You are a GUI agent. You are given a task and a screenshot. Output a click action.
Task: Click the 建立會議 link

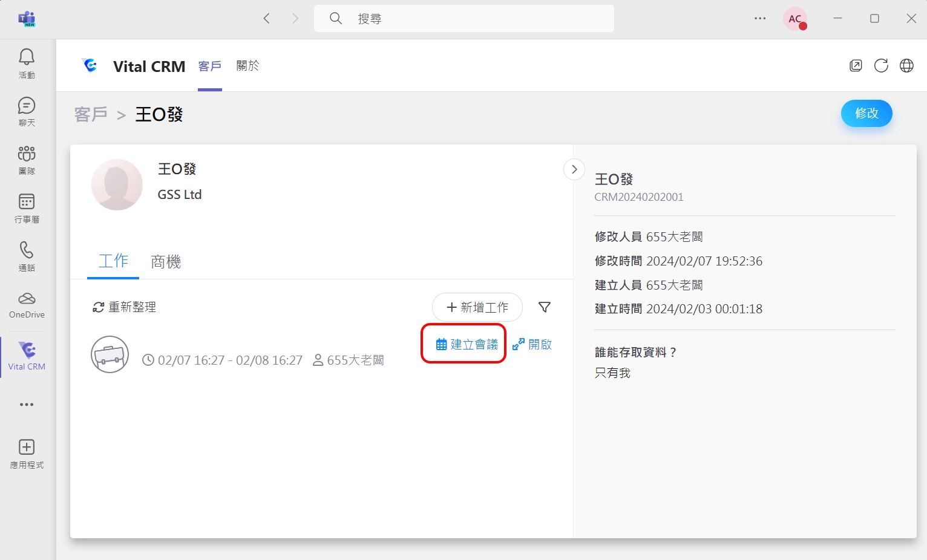[467, 345]
